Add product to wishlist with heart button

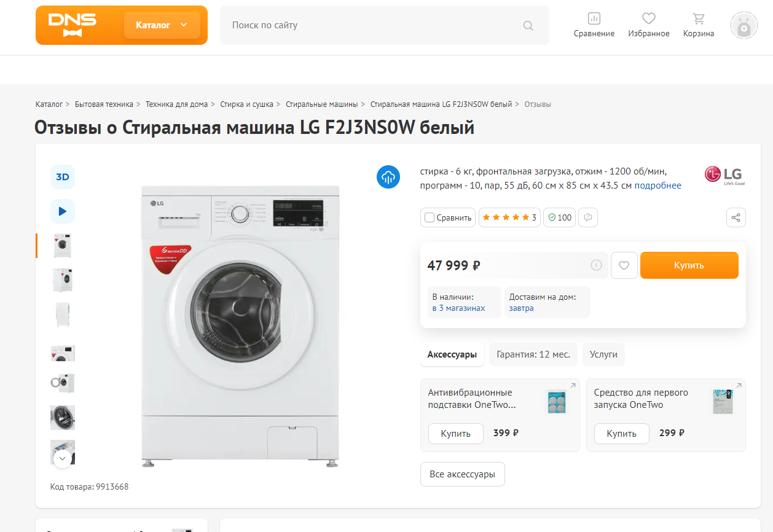click(x=624, y=265)
